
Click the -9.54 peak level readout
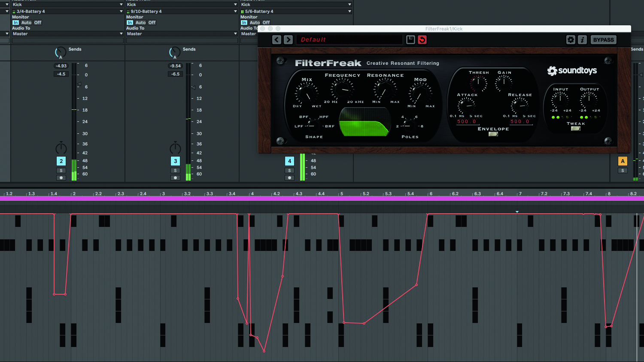[x=175, y=66]
